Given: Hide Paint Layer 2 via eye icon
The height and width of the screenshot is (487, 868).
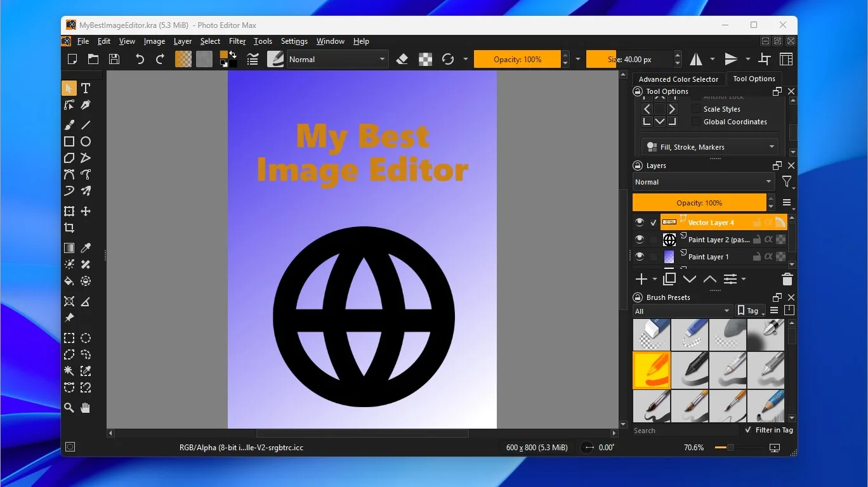Looking at the screenshot, I should coord(640,240).
